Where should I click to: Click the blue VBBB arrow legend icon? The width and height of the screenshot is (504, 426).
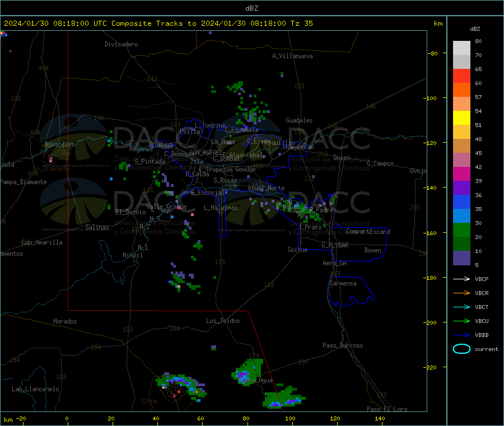[x=461, y=335]
